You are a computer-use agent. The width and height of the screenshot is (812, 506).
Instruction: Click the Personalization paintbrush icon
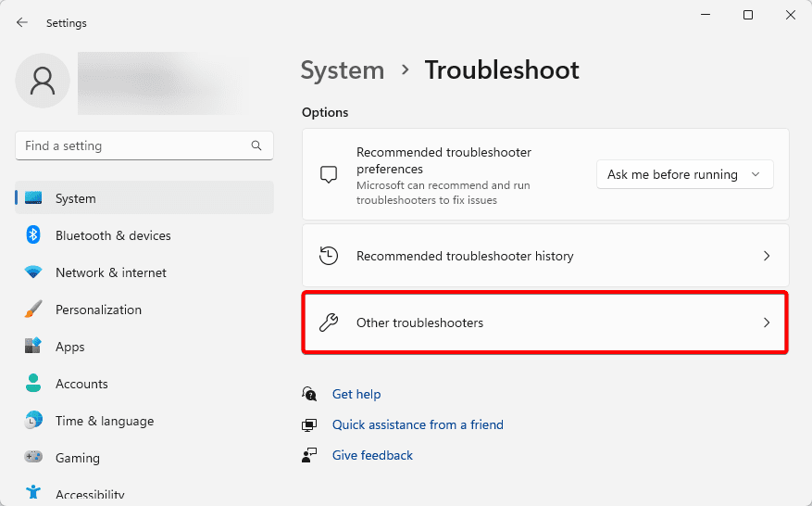(33, 310)
